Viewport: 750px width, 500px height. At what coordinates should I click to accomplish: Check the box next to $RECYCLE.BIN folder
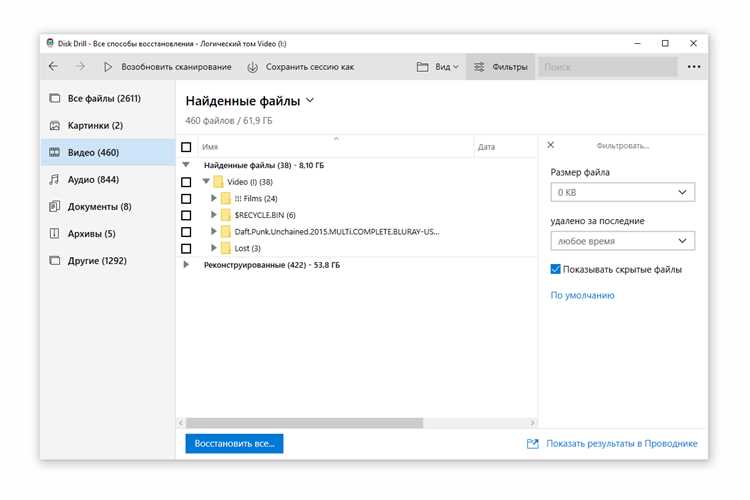pos(186,215)
